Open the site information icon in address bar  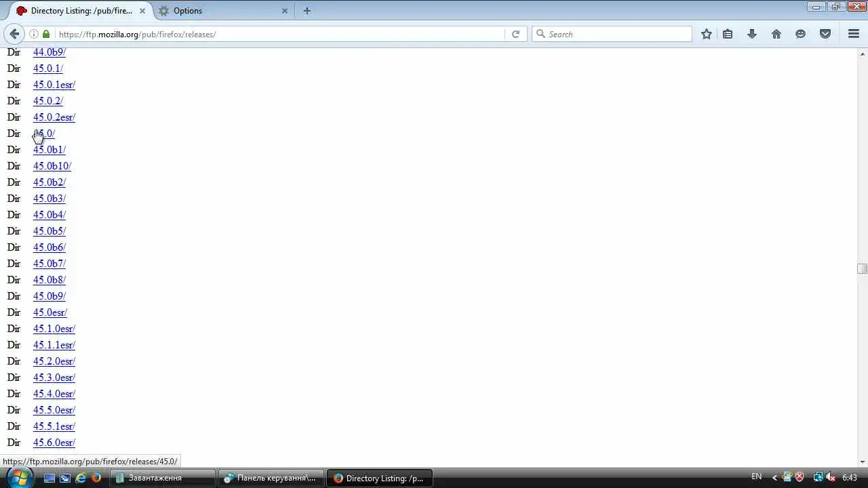click(33, 34)
